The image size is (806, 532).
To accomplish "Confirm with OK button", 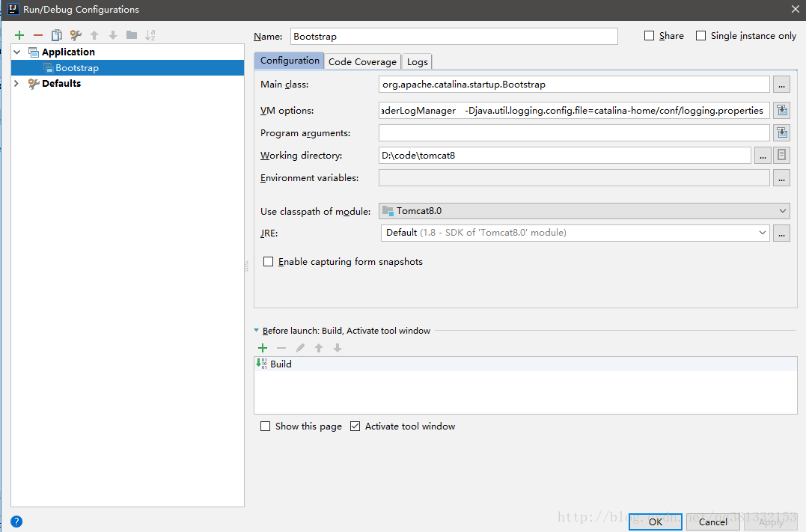I will pos(656,522).
